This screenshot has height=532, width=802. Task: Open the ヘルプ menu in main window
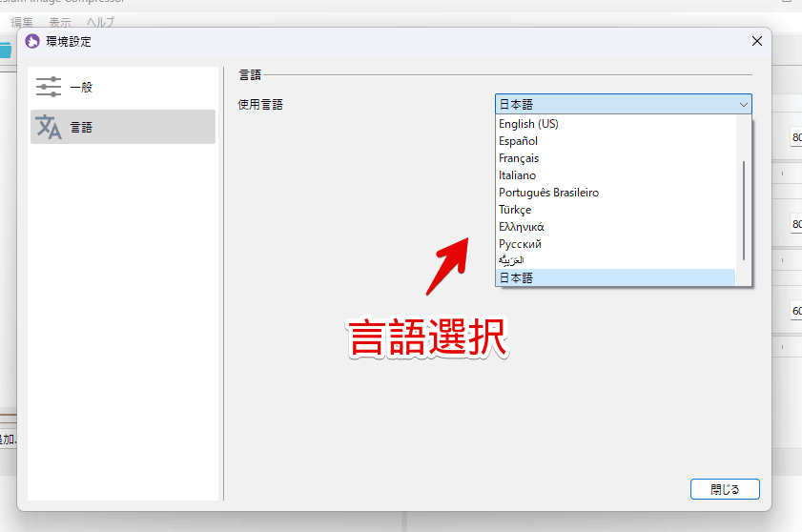[100, 22]
